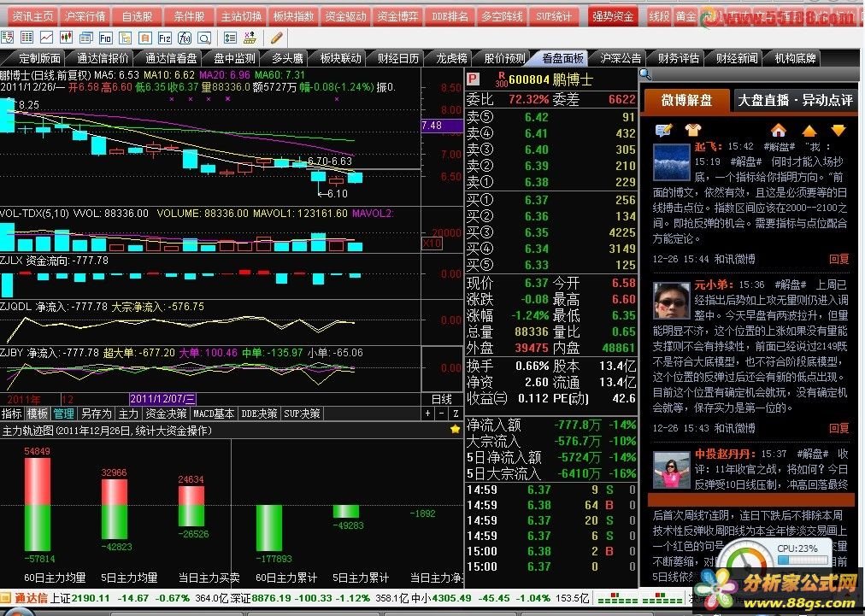865x616 pixels.
Task: Select the DDE决策 indicator template
Action: [x=259, y=414]
